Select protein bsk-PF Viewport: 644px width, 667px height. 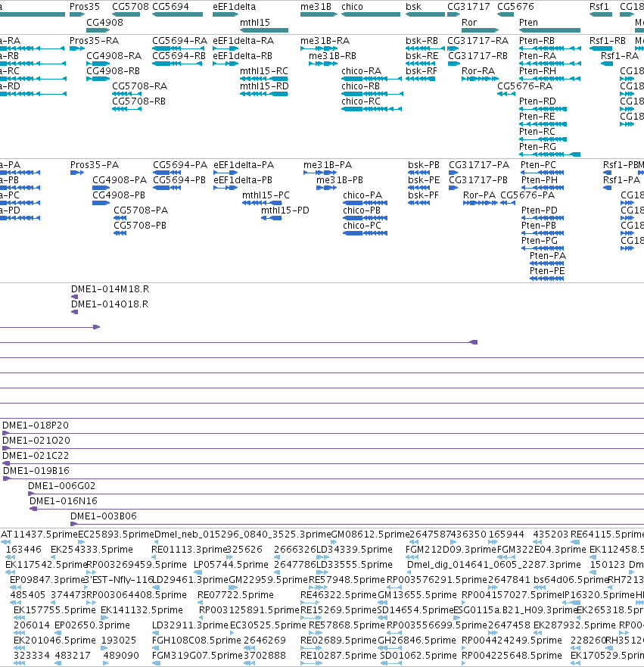(419, 203)
